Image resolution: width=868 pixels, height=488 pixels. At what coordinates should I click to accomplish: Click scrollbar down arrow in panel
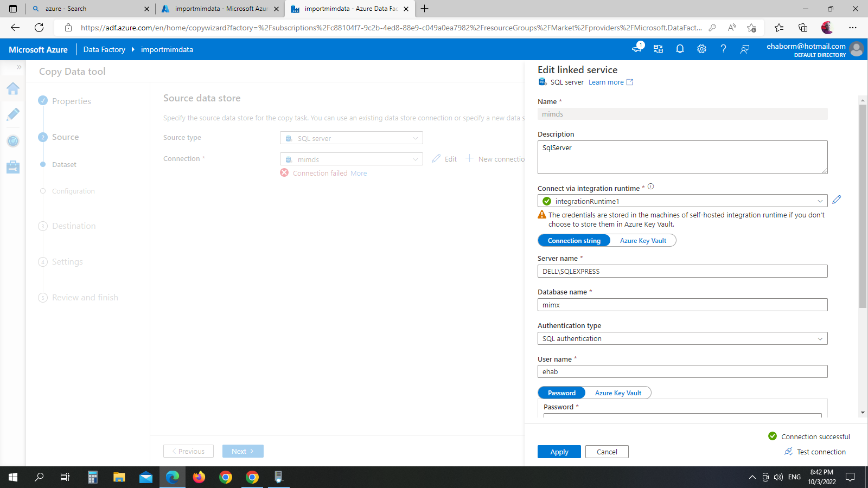(863, 413)
